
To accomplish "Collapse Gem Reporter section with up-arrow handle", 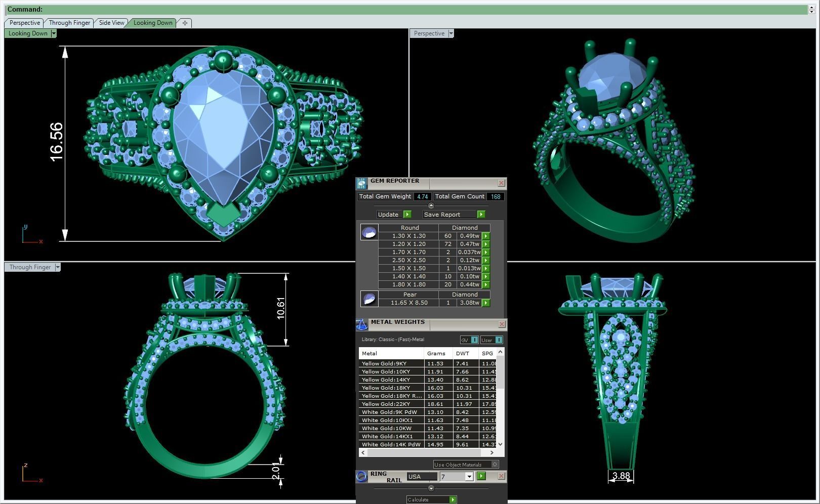I will tap(431, 205).
